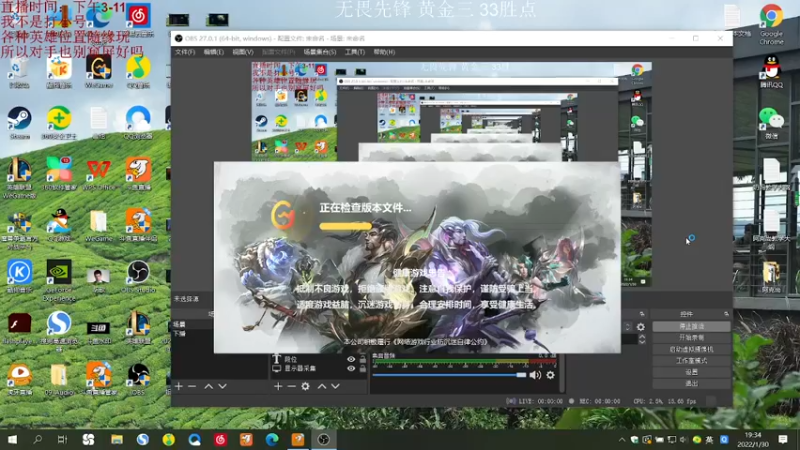
Task: Open scene transition properties gear icon
Action: [x=641, y=327]
